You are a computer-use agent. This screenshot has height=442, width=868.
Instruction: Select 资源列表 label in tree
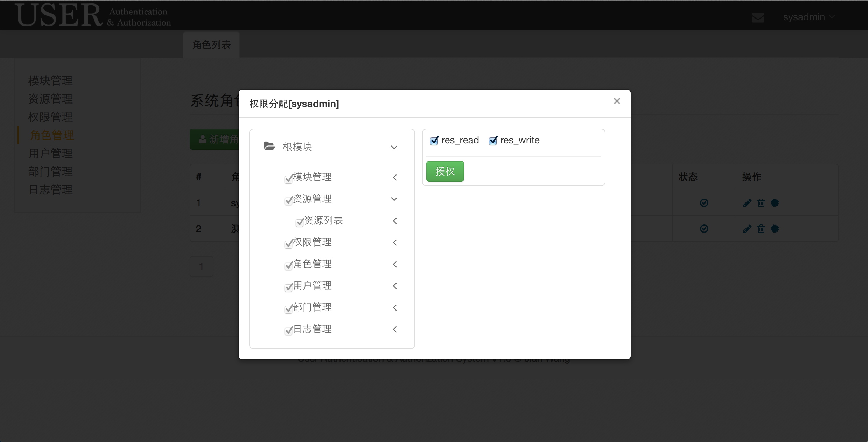point(323,221)
